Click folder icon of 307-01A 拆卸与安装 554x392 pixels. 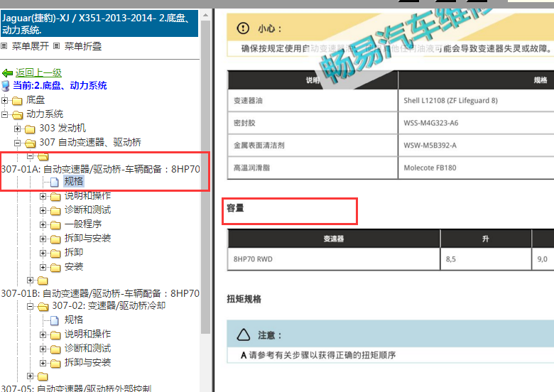tap(55, 239)
